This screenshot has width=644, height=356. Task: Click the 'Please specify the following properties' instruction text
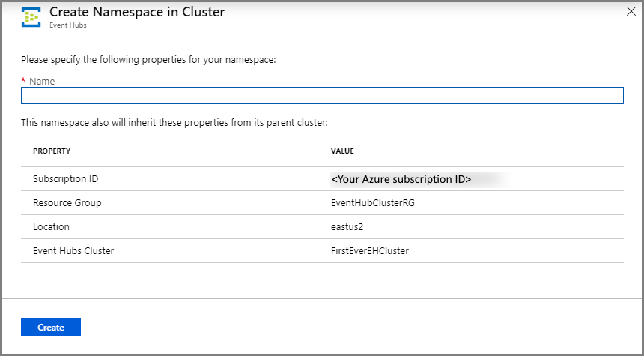(x=148, y=59)
